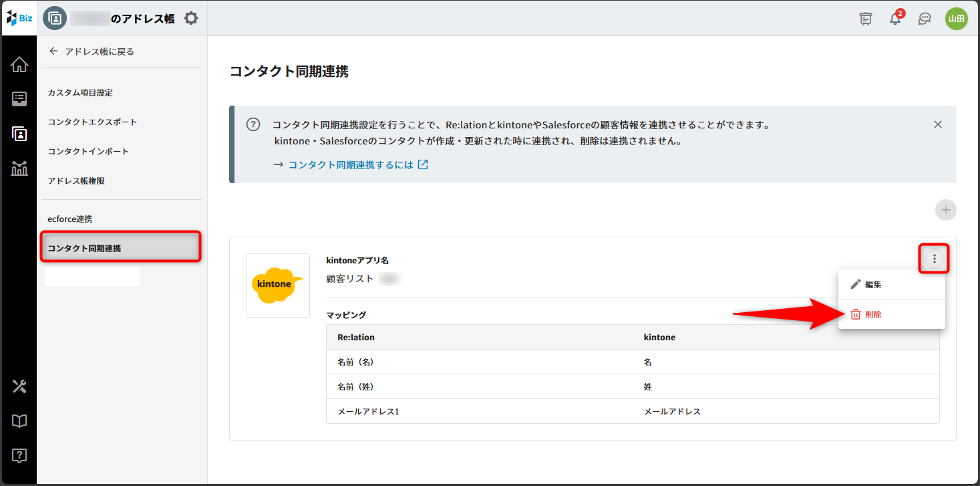Open the manual book icon
The image size is (980, 486).
click(19, 420)
